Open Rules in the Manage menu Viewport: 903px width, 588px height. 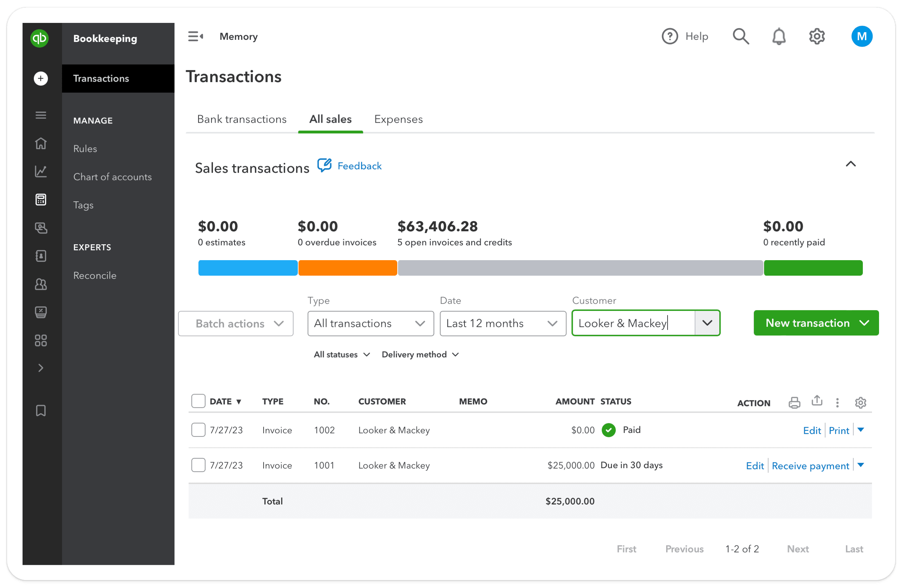click(85, 149)
